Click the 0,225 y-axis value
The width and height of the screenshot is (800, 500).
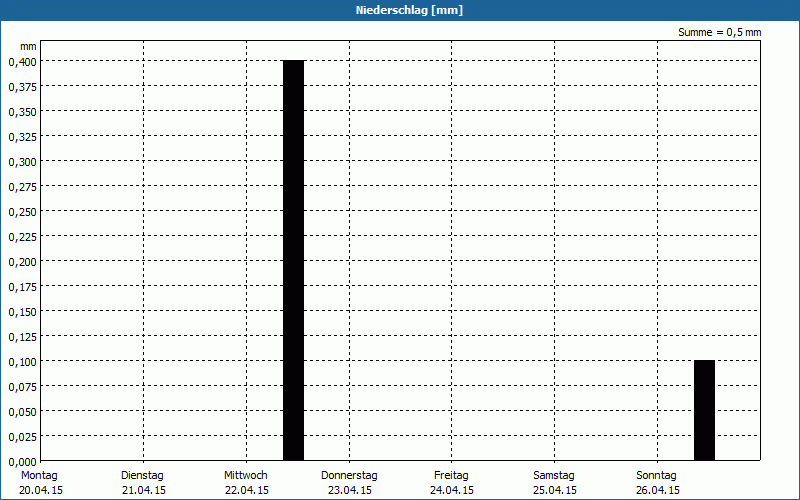coord(22,237)
